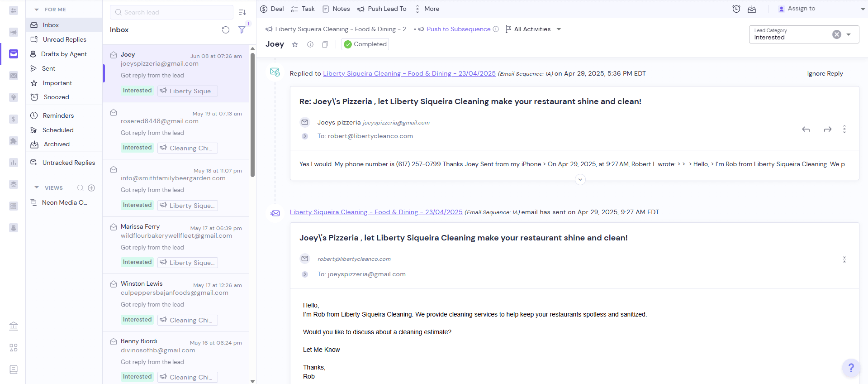
Task: Open Drafts by Agent
Action: coord(64,54)
